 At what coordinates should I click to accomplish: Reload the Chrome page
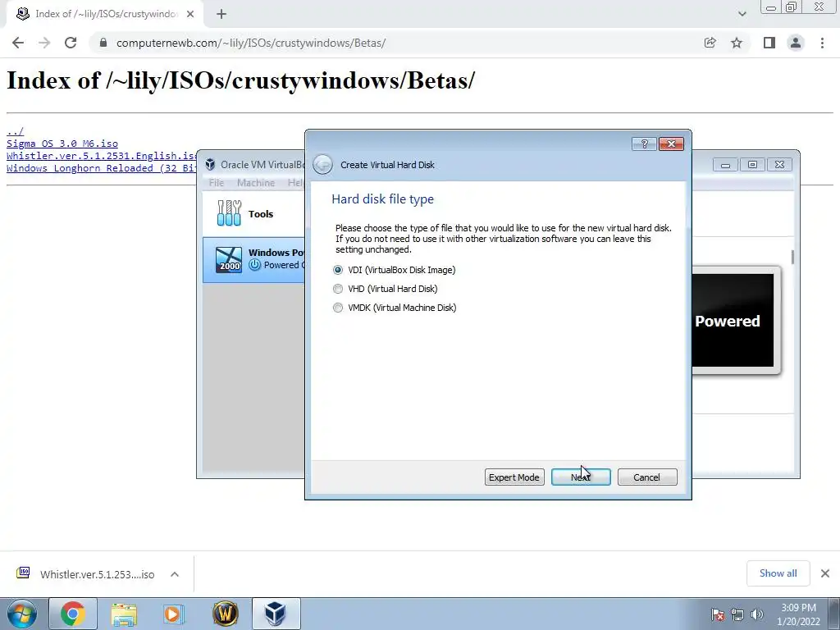pyautogui.click(x=71, y=43)
